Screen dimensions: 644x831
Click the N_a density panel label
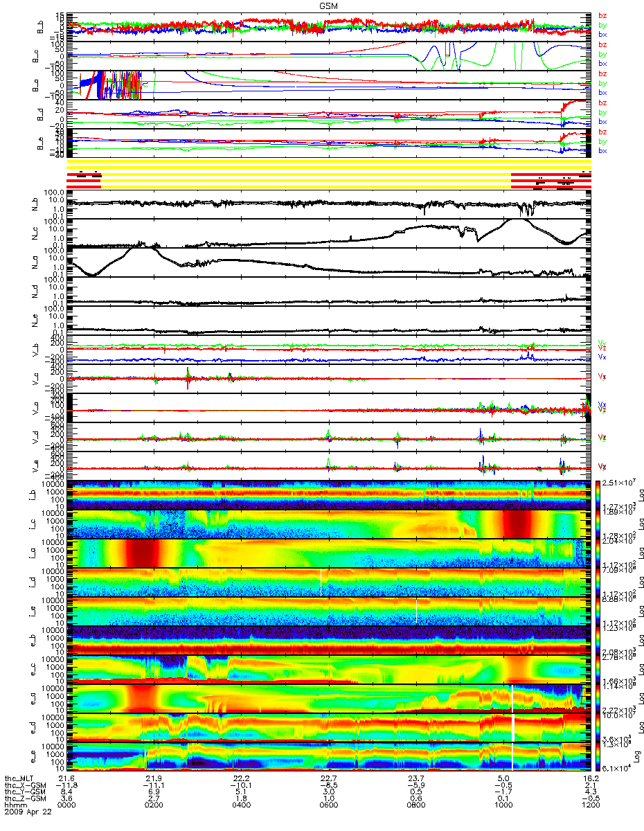point(35,262)
